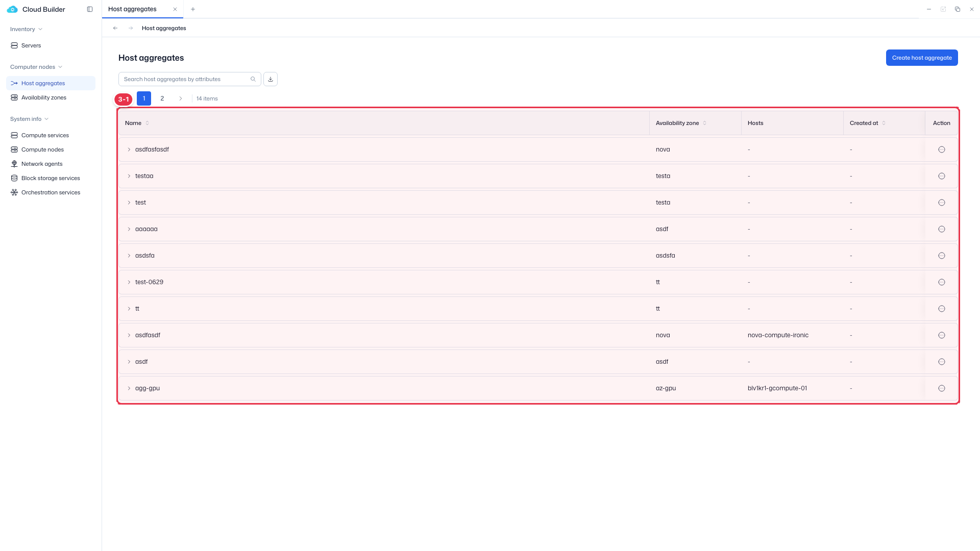
Task: Open Network agents in sidebar
Action: [x=51, y=164]
